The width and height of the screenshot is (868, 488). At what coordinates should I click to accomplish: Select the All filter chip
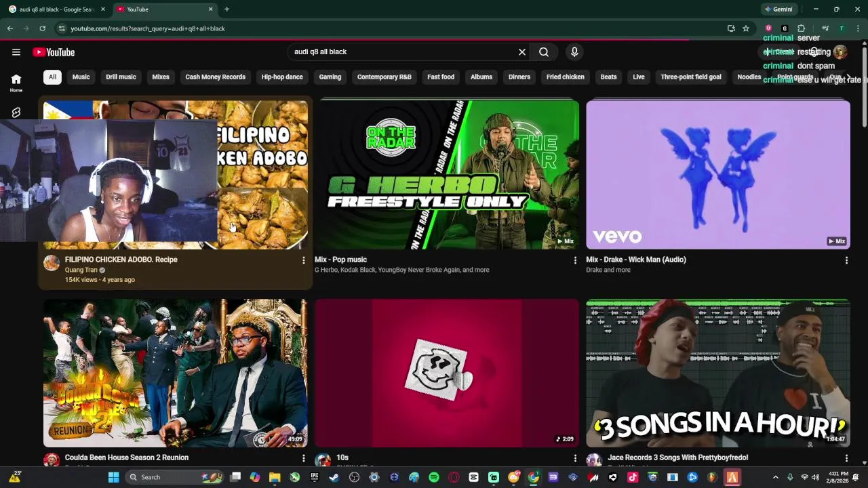pyautogui.click(x=52, y=77)
